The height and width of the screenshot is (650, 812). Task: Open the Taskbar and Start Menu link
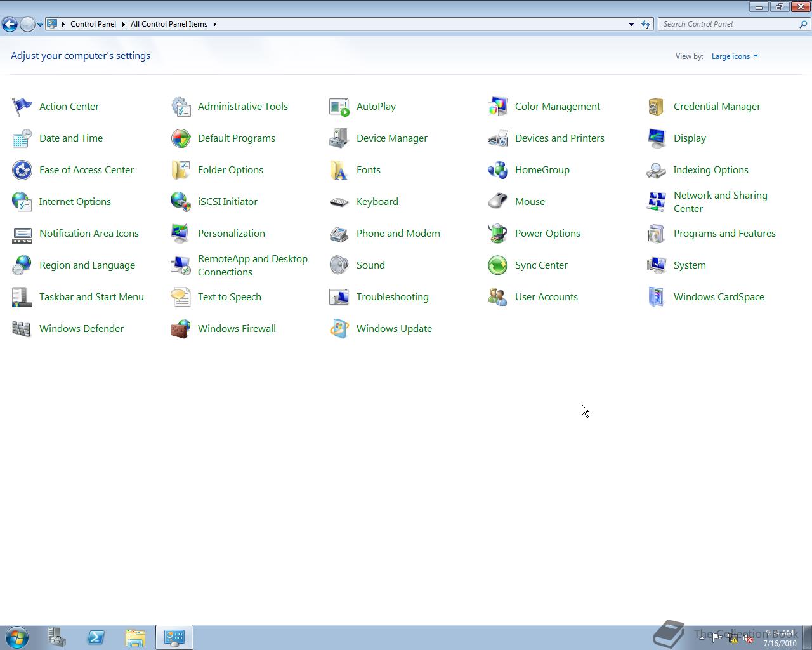(91, 297)
